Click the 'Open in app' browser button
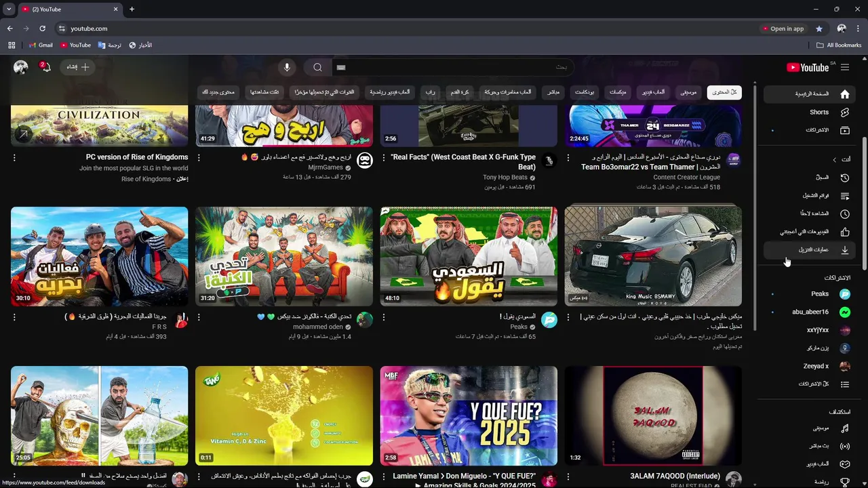Screen dimensions: 868x488 coord(783,28)
